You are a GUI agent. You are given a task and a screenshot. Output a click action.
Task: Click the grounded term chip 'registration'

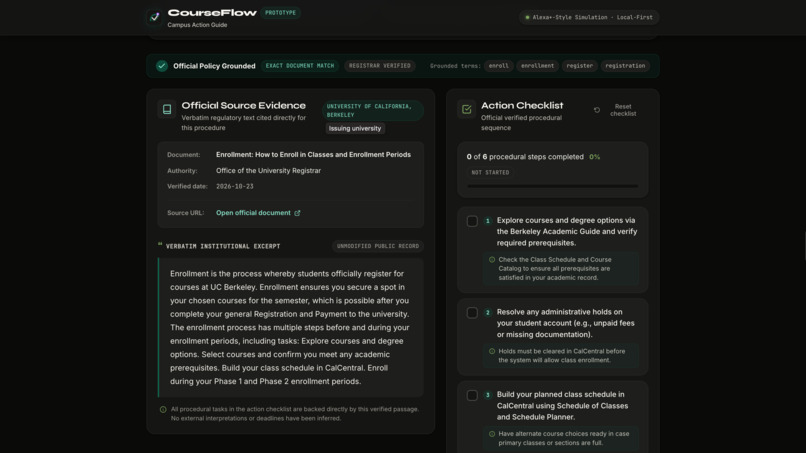click(625, 66)
